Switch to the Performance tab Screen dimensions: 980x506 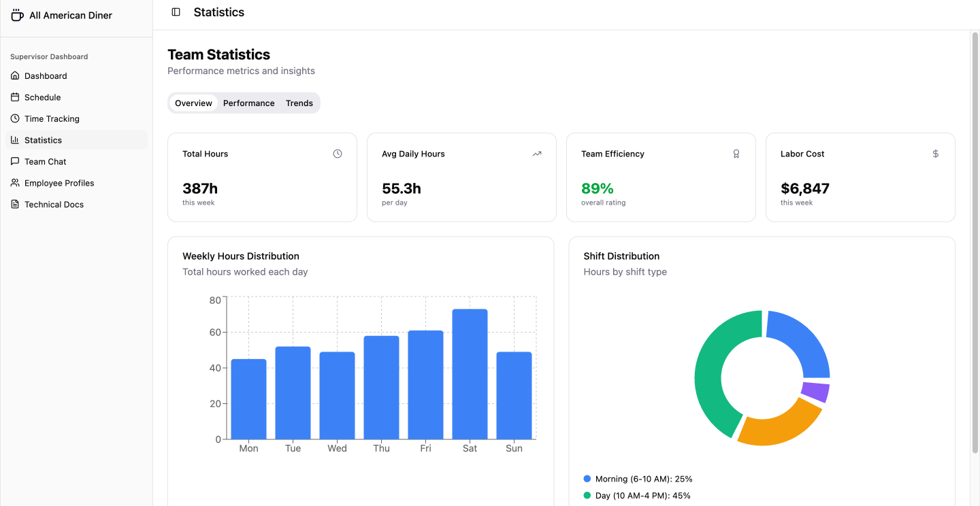(248, 103)
